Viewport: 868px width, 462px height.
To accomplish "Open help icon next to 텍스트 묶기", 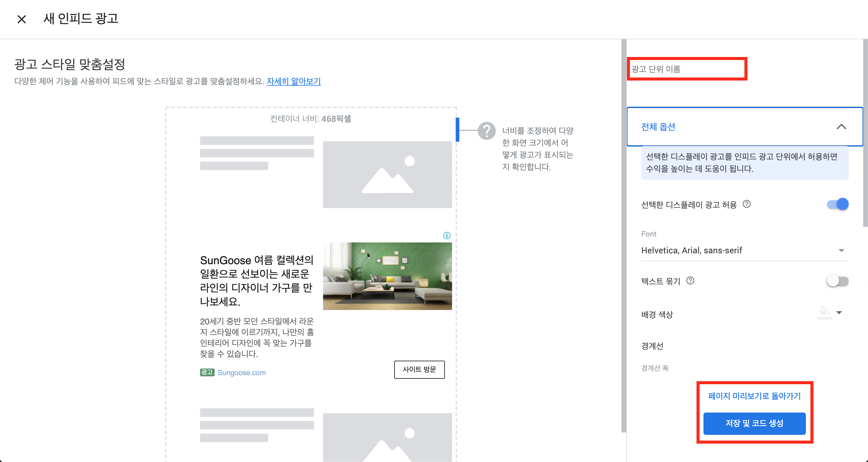I will coord(690,280).
